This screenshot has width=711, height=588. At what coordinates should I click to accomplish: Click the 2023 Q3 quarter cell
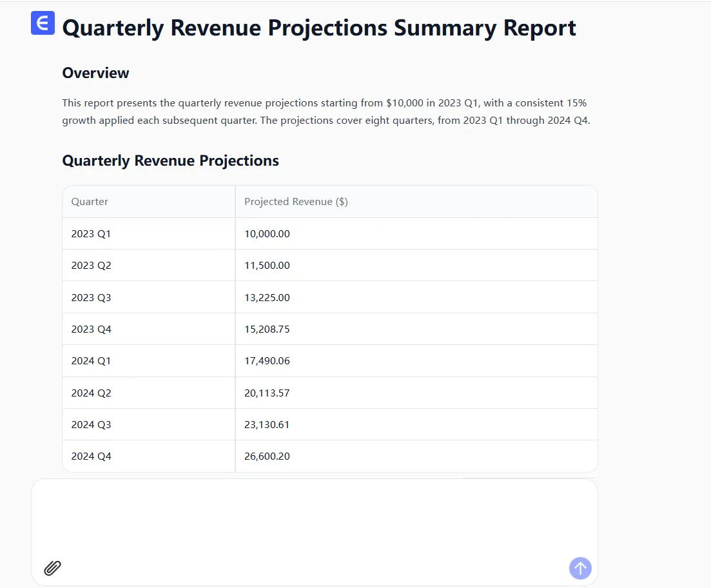tap(91, 298)
